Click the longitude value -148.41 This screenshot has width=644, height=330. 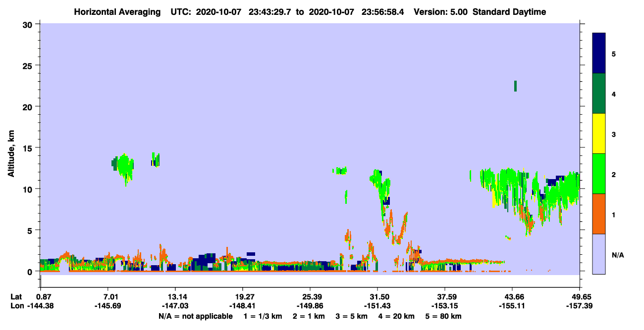[242, 306]
